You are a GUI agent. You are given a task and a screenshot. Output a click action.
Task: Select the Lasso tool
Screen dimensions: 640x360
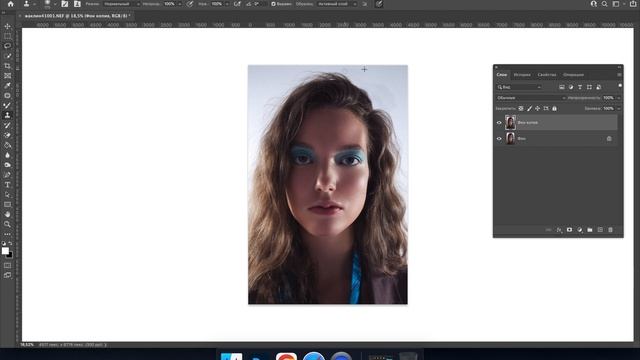tap(7, 46)
